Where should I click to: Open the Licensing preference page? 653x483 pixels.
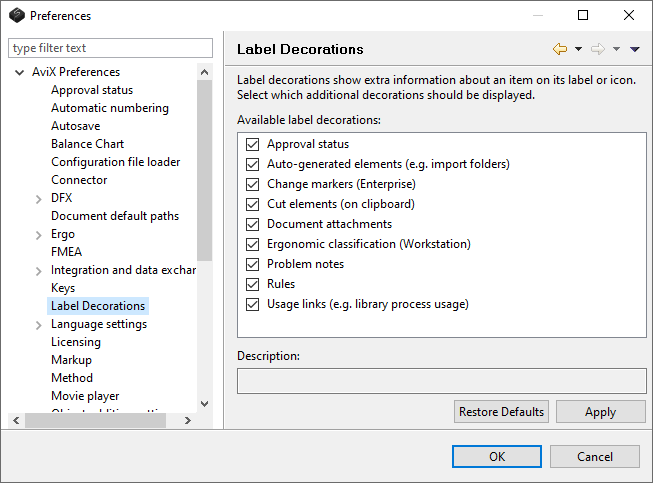(76, 342)
